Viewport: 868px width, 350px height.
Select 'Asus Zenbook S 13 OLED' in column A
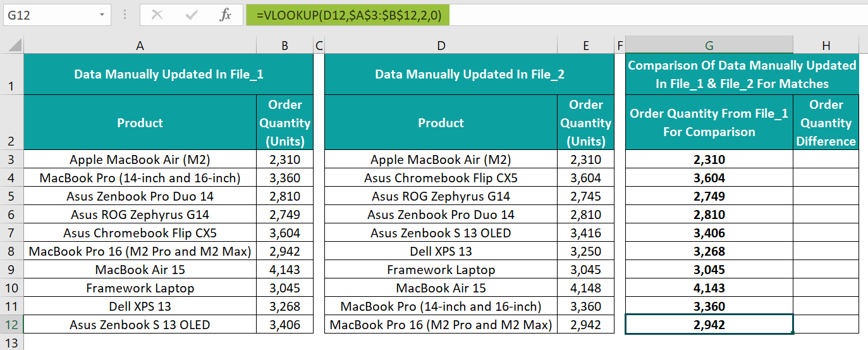(140, 325)
